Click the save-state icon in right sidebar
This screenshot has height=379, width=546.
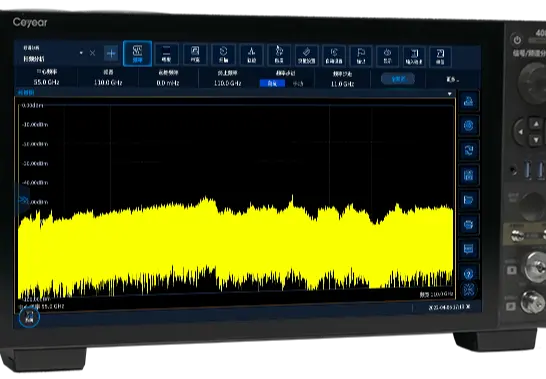click(x=469, y=175)
